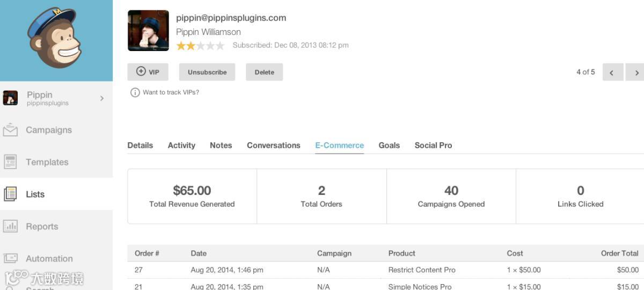Click the $65.00 Total Revenue Generated stat
Image resolution: width=644 pixels, height=290 pixels.
coord(192,196)
